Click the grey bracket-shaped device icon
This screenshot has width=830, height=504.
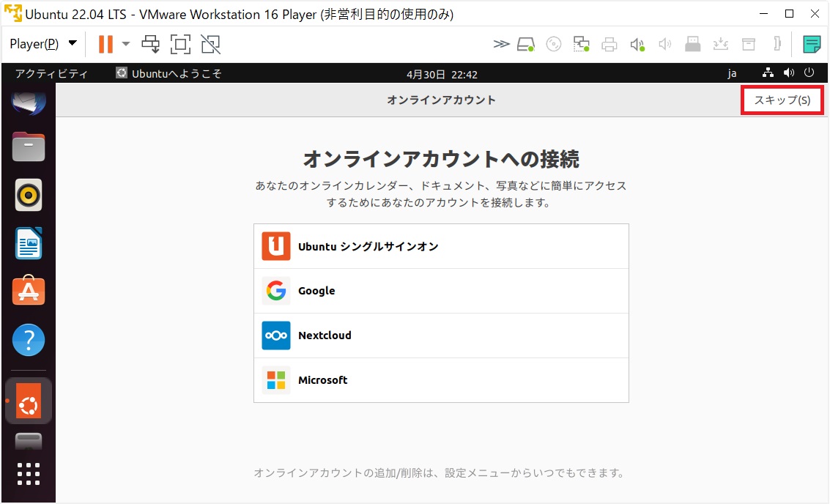777,43
